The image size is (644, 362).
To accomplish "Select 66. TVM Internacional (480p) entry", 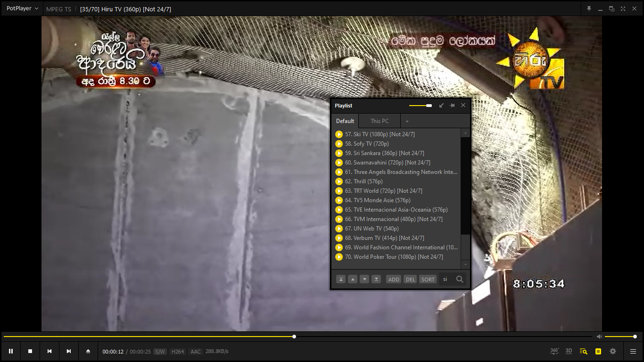I will tap(396, 219).
